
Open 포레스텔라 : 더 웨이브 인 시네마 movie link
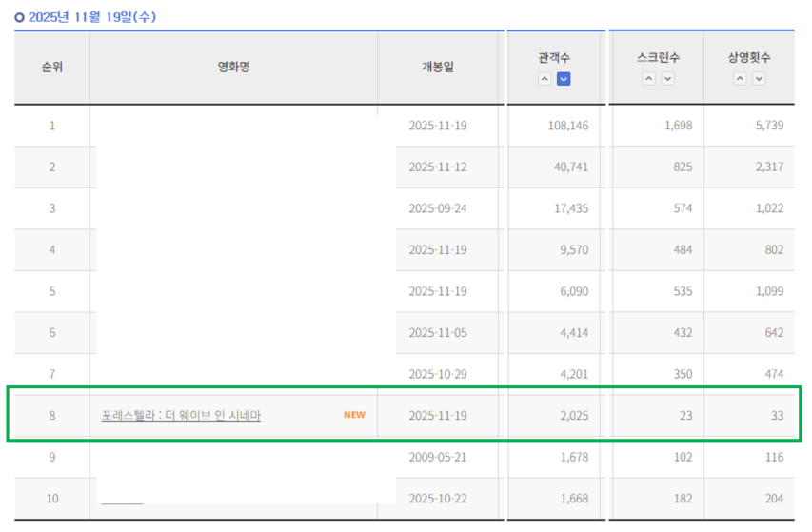coord(181,416)
